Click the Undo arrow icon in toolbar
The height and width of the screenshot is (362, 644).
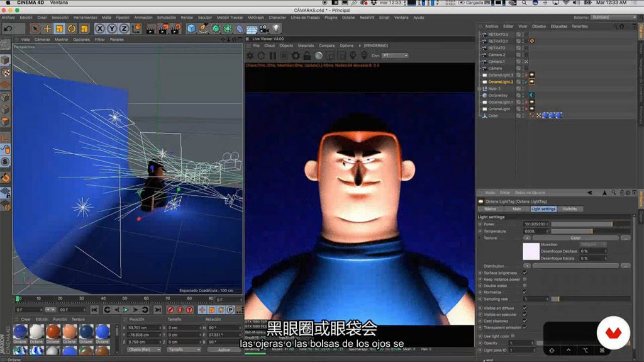[8, 28]
